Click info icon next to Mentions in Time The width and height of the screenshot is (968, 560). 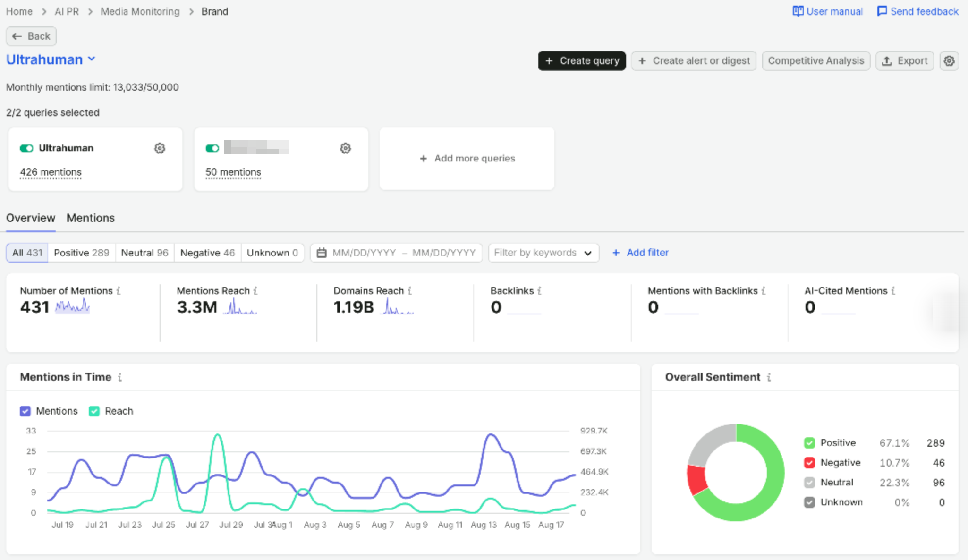pos(120,377)
